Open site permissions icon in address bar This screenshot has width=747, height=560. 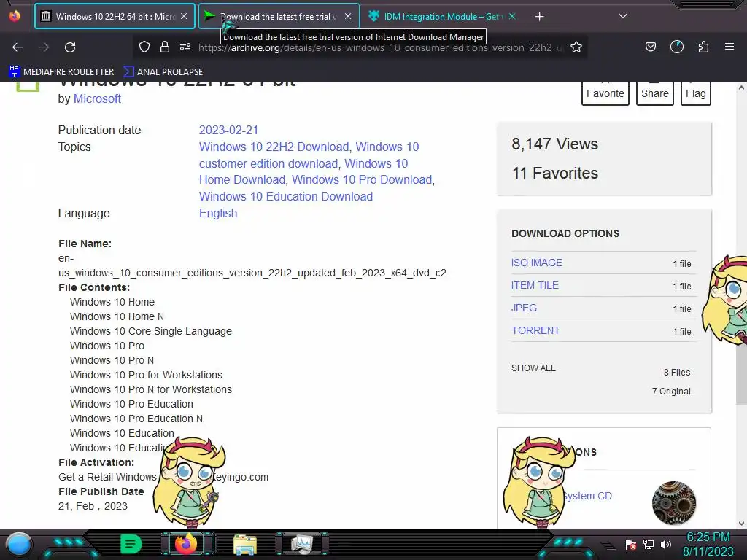tap(185, 47)
